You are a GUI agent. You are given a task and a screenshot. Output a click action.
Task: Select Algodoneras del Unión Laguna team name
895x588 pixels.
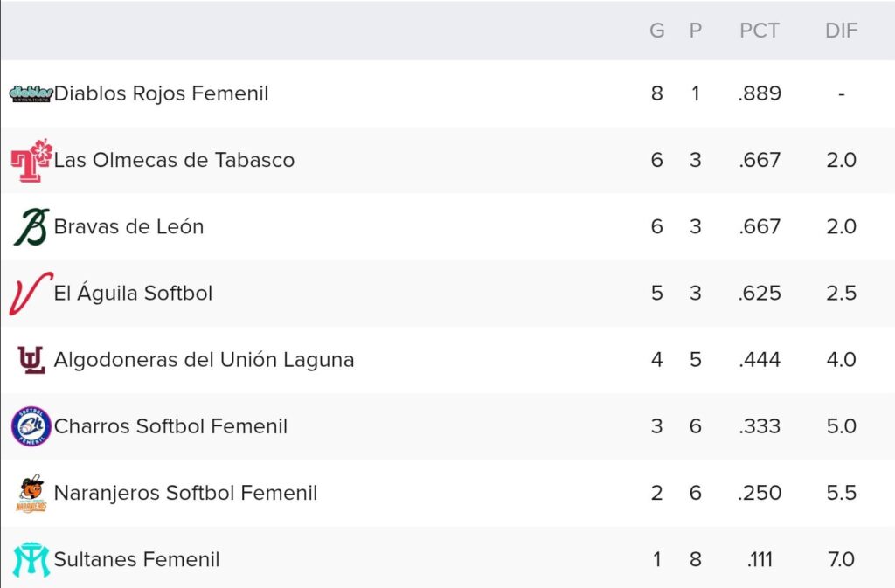click(x=204, y=359)
